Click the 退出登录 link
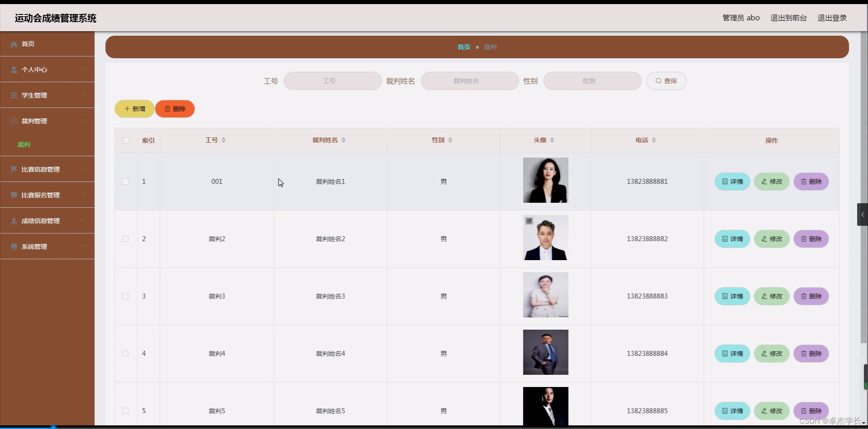 832,18
